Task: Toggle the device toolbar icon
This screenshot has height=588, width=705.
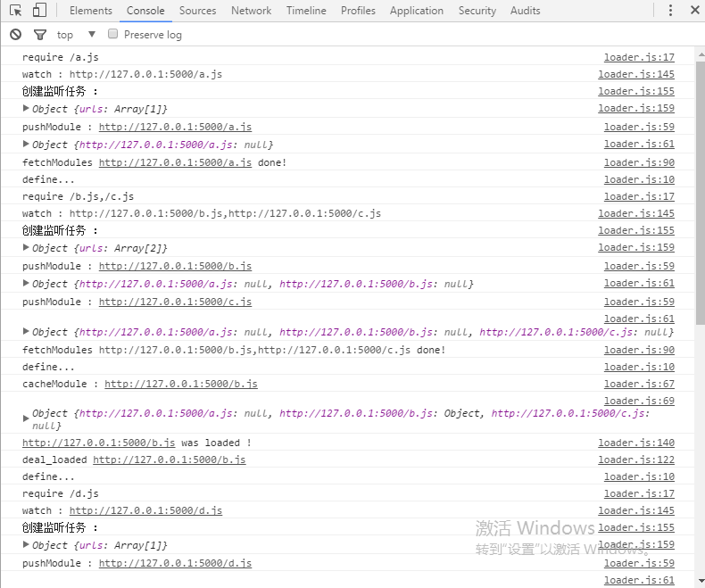Action: [x=39, y=11]
